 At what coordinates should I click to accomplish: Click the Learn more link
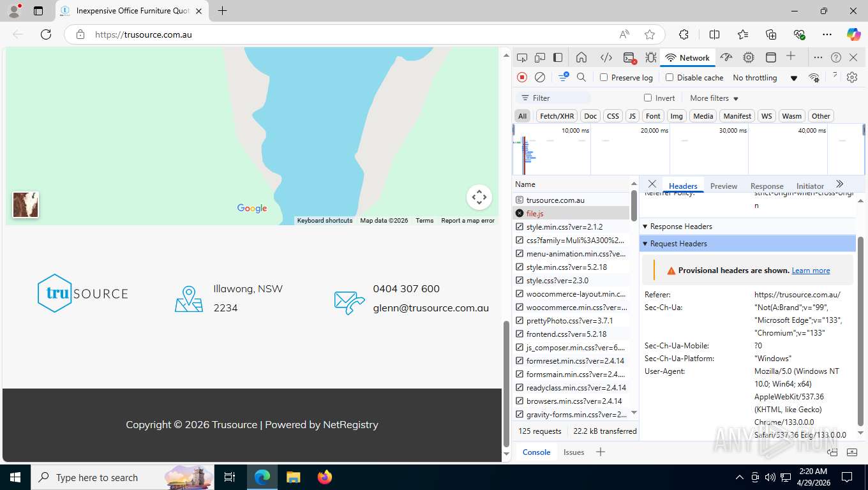point(811,271)
